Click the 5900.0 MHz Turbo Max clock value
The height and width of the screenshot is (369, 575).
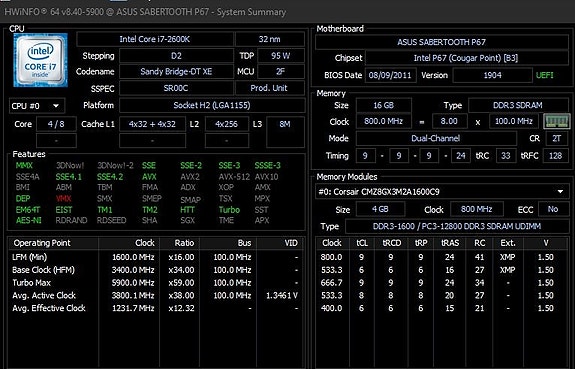[133, 283]
